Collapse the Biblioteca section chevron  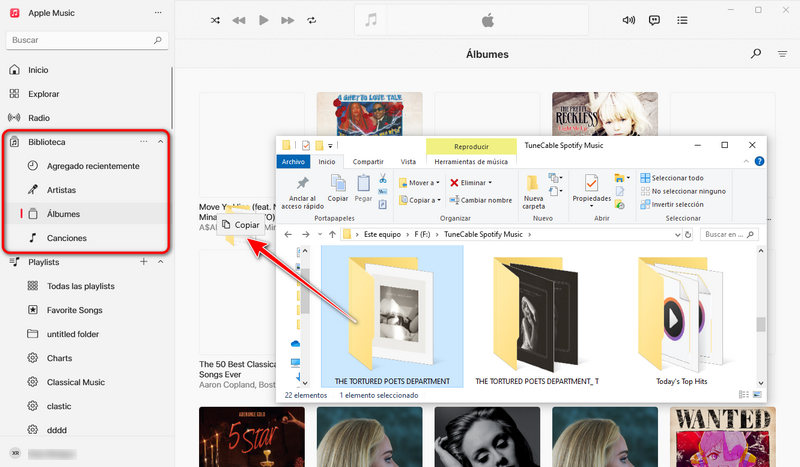coord(160,142)
